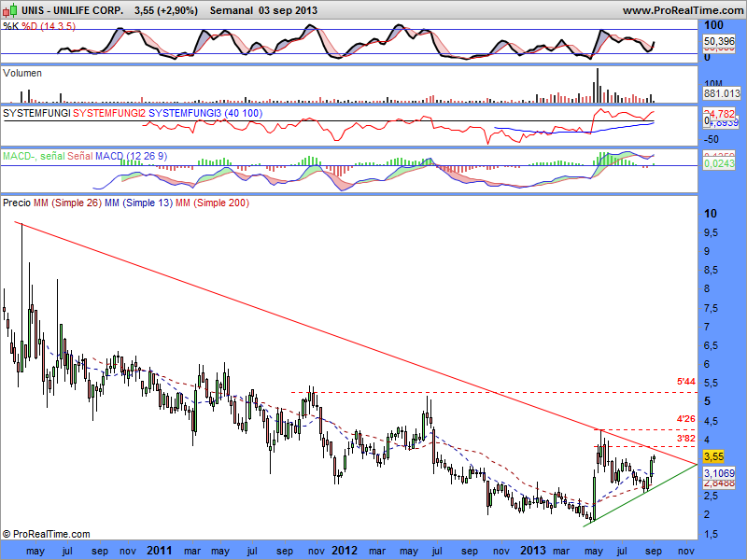
Task: Select the 'Volumen' panel label
Action: (21, 73)
